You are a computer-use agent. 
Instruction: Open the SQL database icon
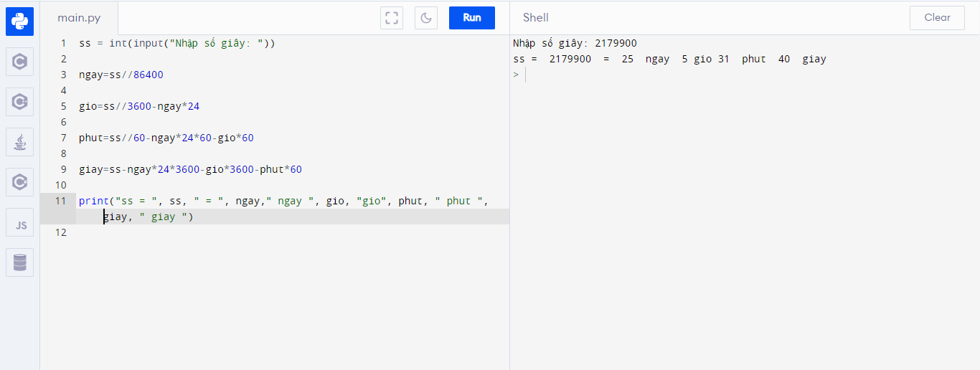coord(19,263)
